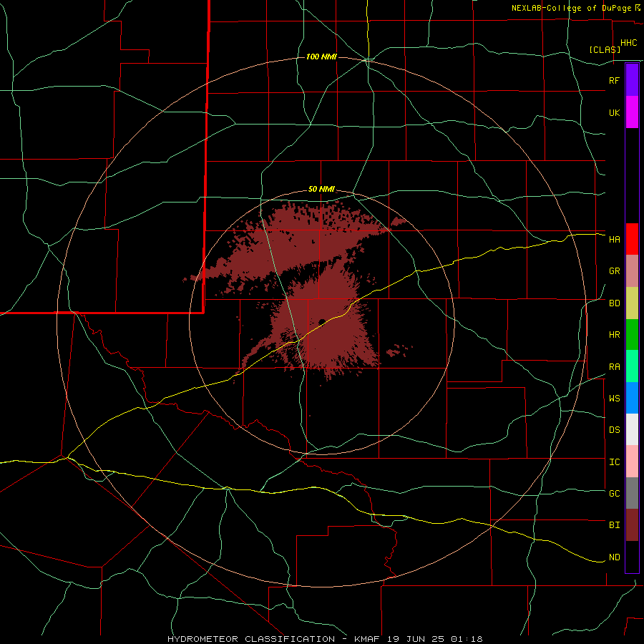644x644 pixels.
Task: Click the 100 NMI range ring label
Action: [321, 57]
